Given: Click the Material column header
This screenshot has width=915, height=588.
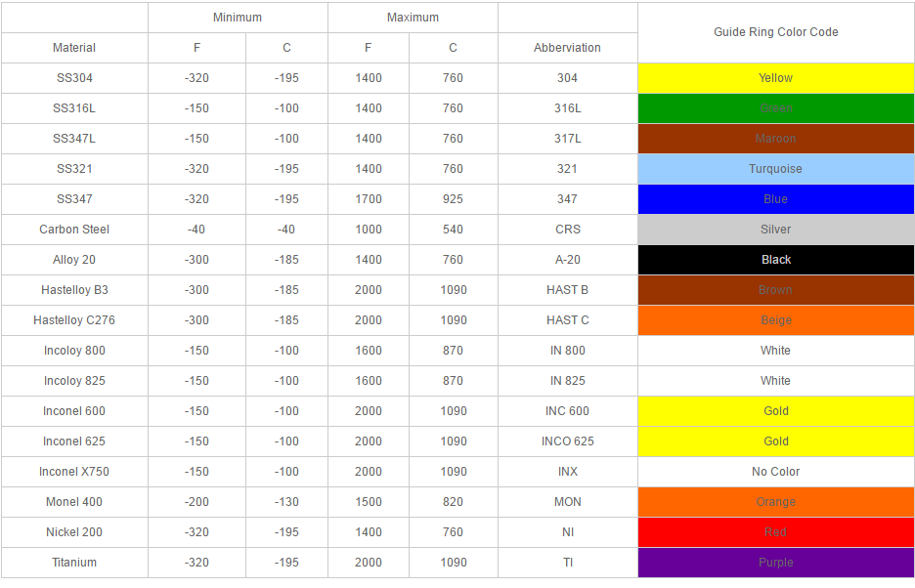Looking at the screenshot, I should click(x=74, y=48).
